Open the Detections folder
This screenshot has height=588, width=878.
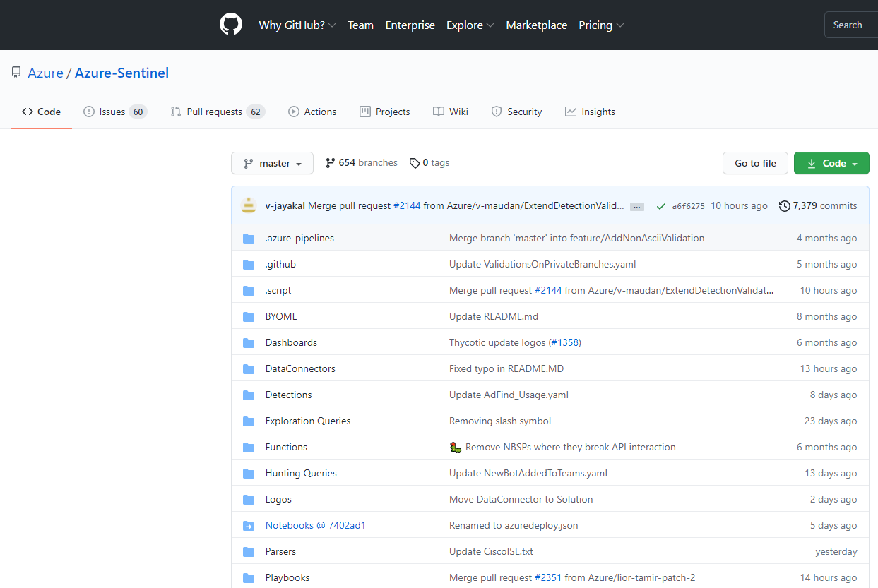click(x=288, y=395)
